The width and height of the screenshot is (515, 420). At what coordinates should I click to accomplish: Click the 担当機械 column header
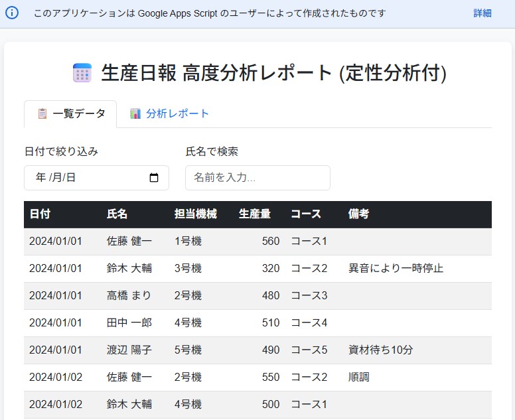(x=195, y=214)
